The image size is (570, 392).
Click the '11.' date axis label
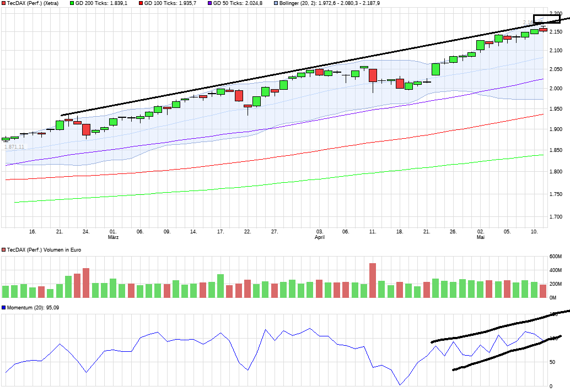click(x=373, y=232)
